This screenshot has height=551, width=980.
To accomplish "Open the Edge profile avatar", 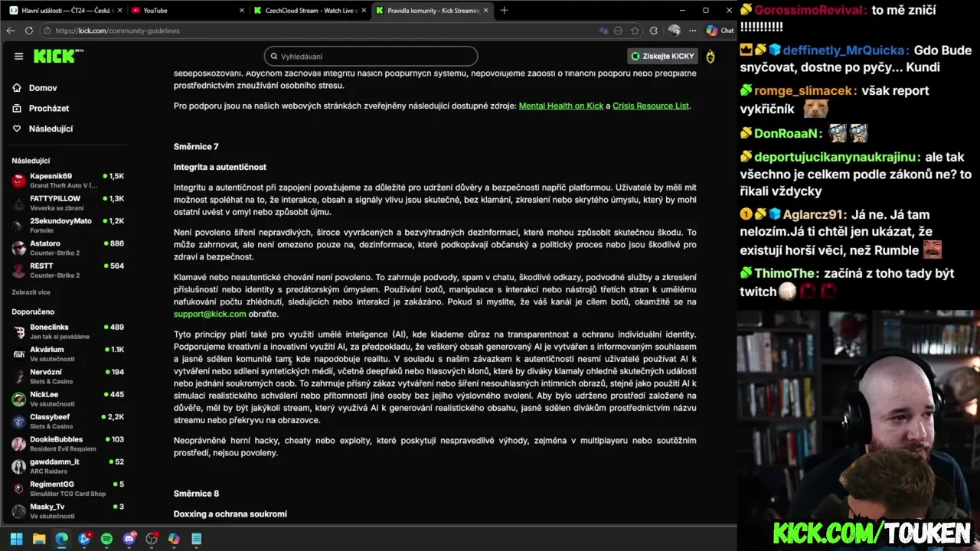I will coord(674,31).
